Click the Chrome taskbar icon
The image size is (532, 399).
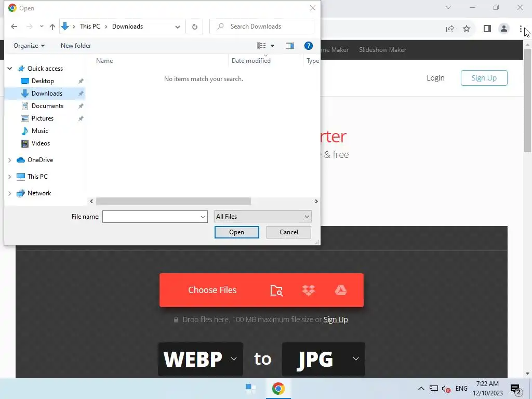point(278,389)
